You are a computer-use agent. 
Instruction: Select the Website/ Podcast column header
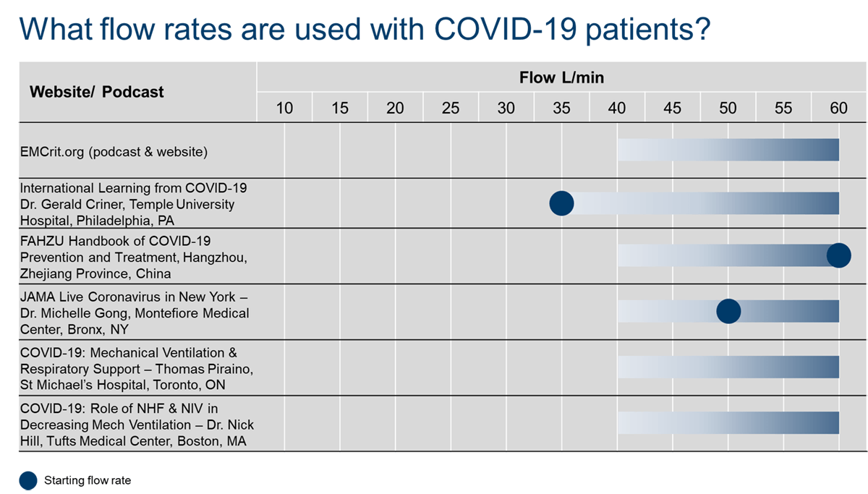coord(97,92)
